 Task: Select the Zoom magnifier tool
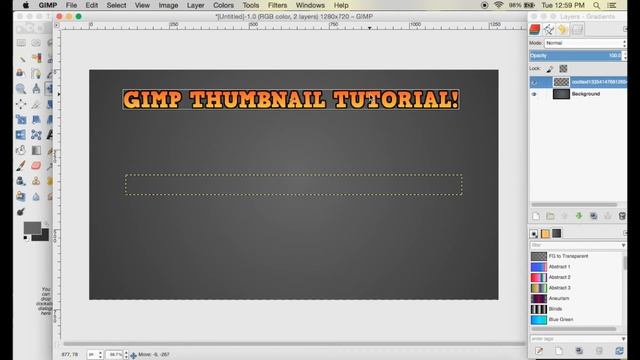21,89
